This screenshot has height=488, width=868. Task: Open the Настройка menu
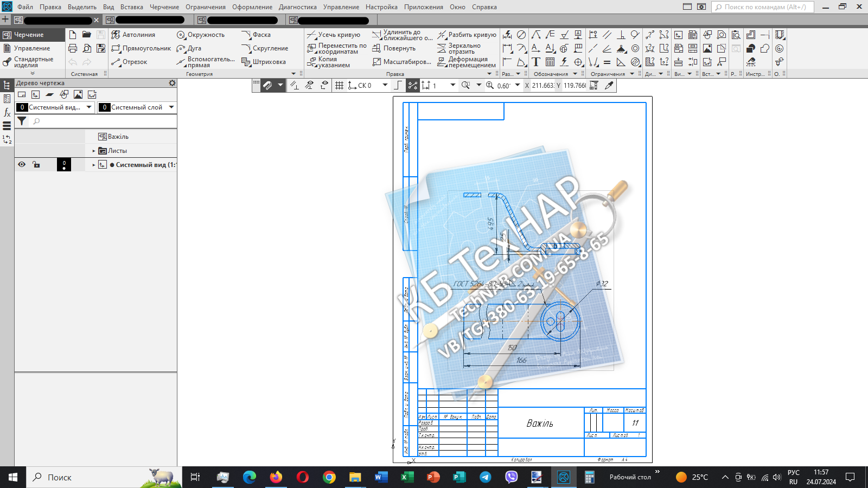point(381,7)
